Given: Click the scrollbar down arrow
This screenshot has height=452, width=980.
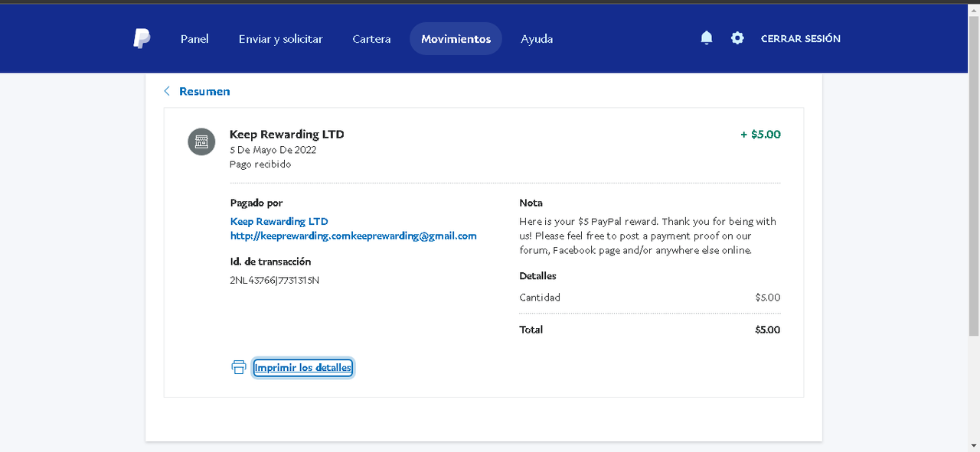Looking at the screenshot, I should (x=974, y=446).
